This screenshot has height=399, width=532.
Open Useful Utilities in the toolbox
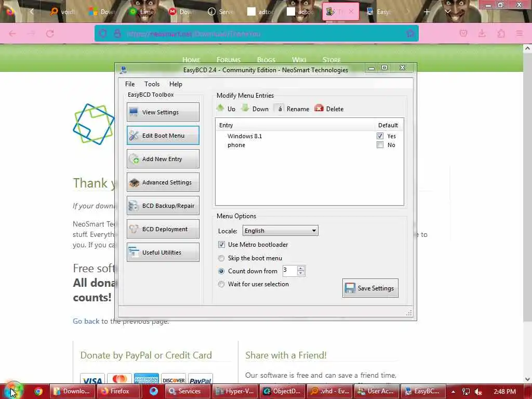click(x=163, y=252)
